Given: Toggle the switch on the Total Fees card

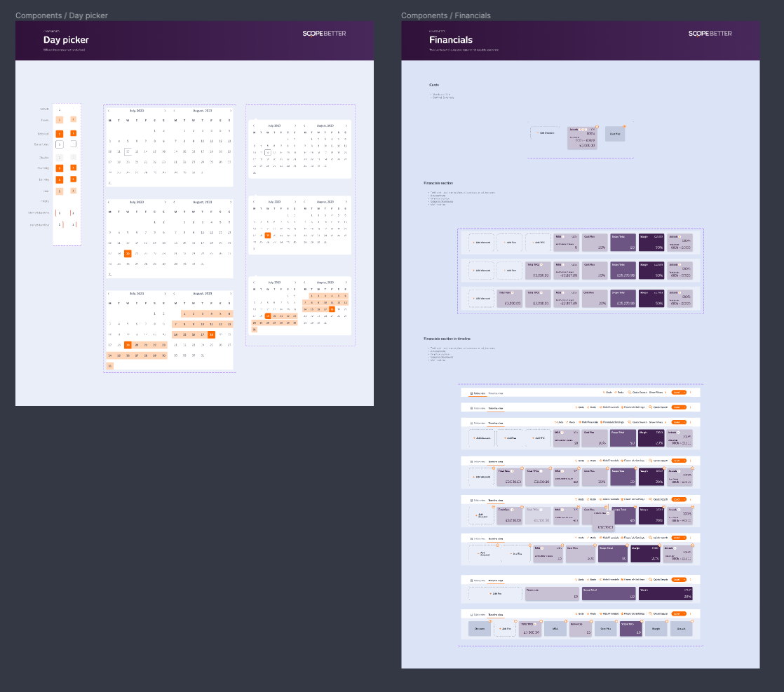Looking at the screenshot, I should pyautogui.click(x=512, y=293).
